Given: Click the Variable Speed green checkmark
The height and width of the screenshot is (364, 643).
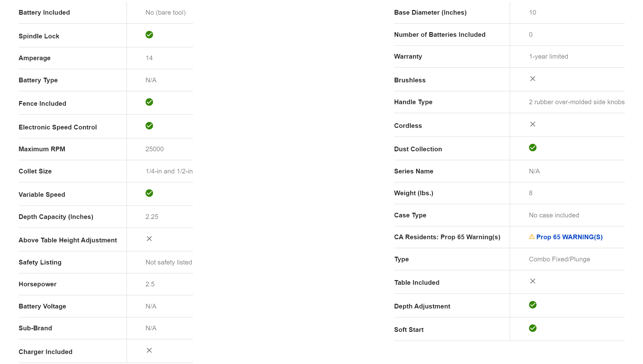Looking at the screenshot, I should tap(149, 193).
